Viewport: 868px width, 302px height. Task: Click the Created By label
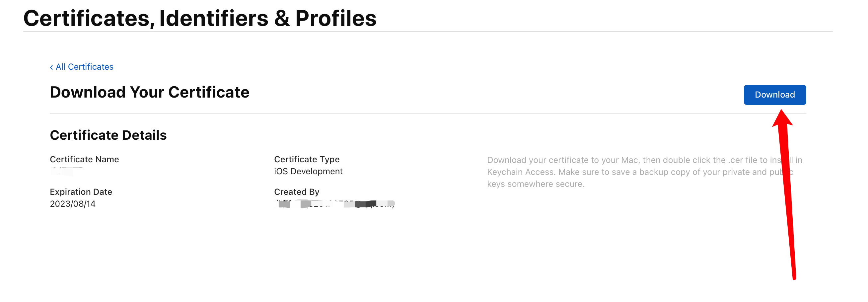click(x=297, y=192)
